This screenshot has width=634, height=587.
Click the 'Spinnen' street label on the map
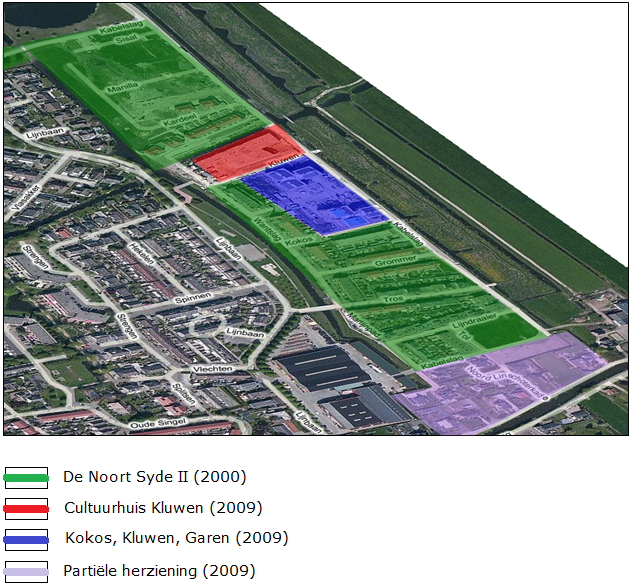pos(193,297)
